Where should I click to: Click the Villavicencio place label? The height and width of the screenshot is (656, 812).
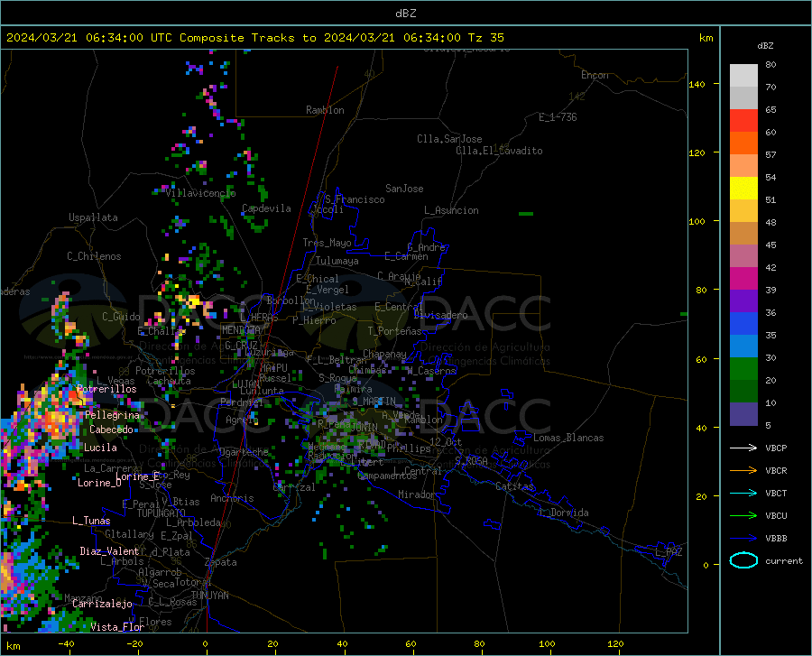201,193
